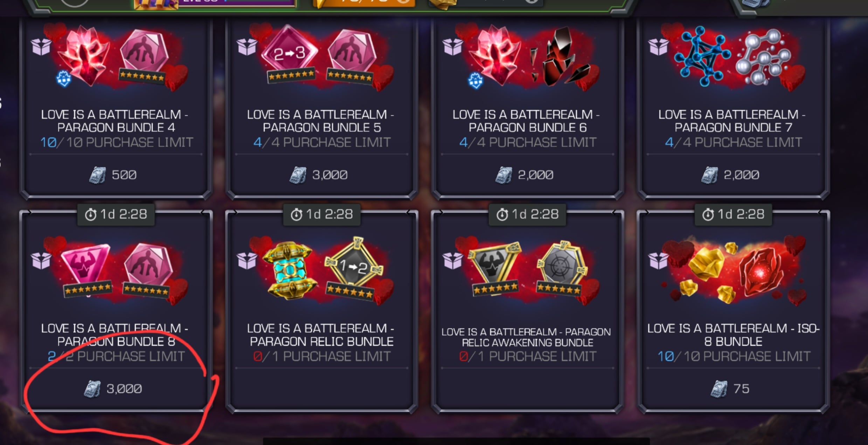Tap the red ISO-8 crystal in ISO-8 Bundle
The width and height of the screenshot is (868, 445).
pos(760,272)
